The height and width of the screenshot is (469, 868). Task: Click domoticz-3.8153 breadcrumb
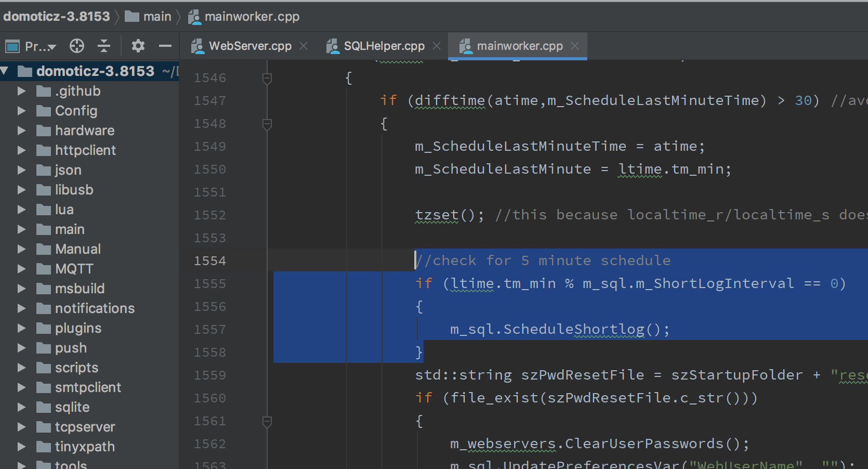(57, 16)
